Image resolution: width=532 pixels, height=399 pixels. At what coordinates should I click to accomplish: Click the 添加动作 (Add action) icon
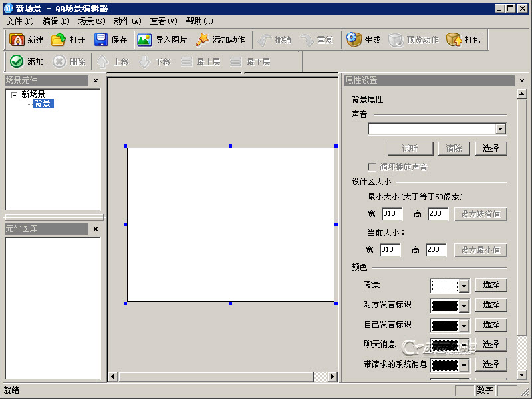click(202, 40)
